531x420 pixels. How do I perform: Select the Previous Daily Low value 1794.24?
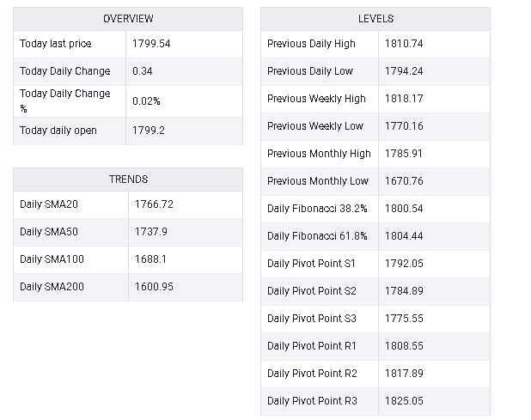(404, 71)
